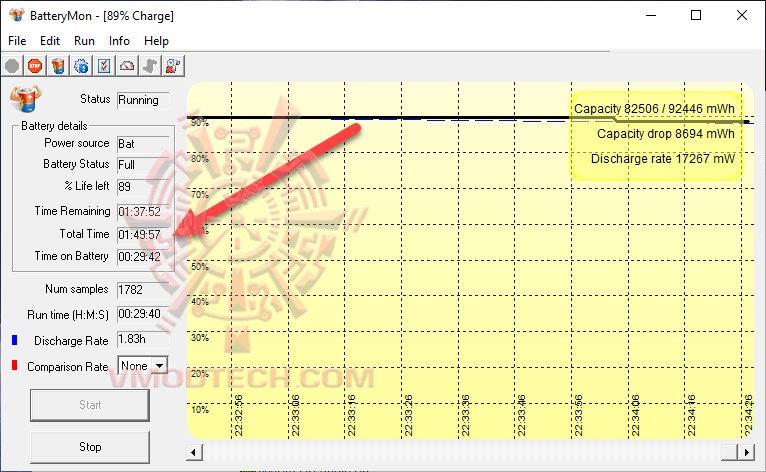
Task: Open the Edit menu
Action: tap(50, 41)
